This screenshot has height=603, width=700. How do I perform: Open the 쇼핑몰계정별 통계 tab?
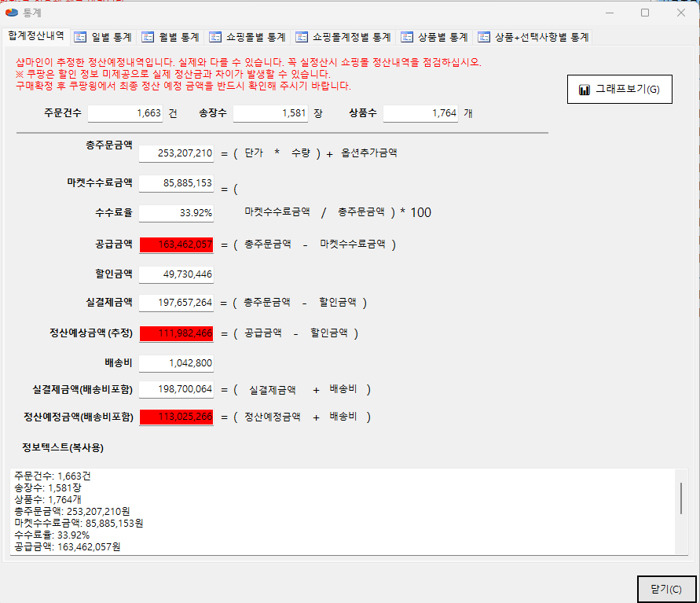[343, 37]
